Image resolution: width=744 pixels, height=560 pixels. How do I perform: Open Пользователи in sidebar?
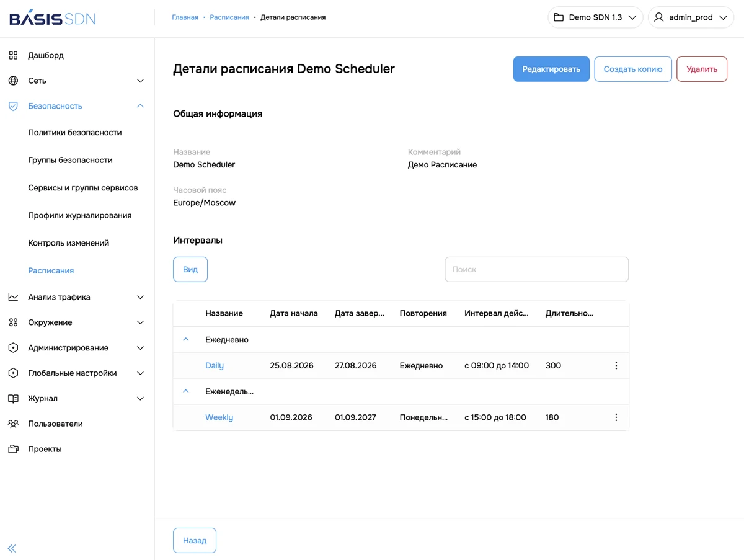tap(55, 424)
